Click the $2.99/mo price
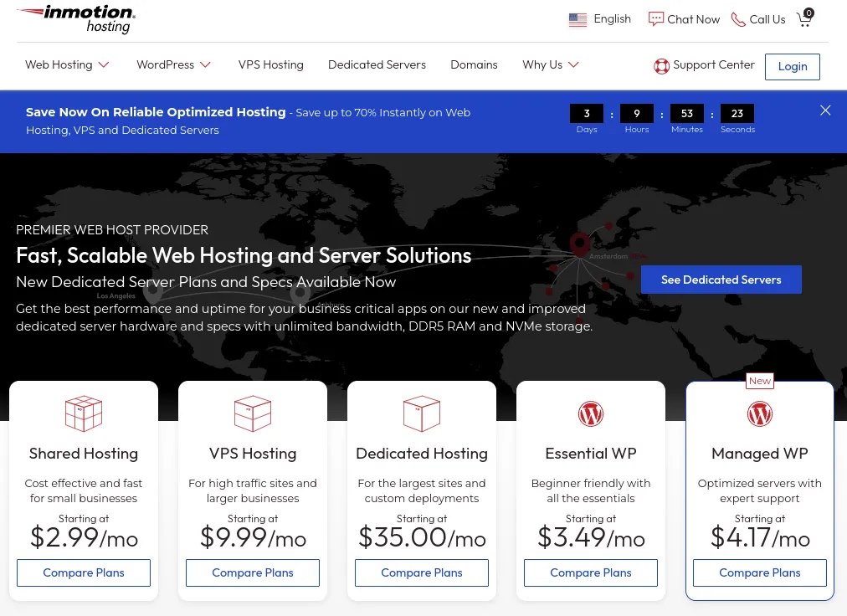This screenshot has width=847, height=616. (84, 537)
